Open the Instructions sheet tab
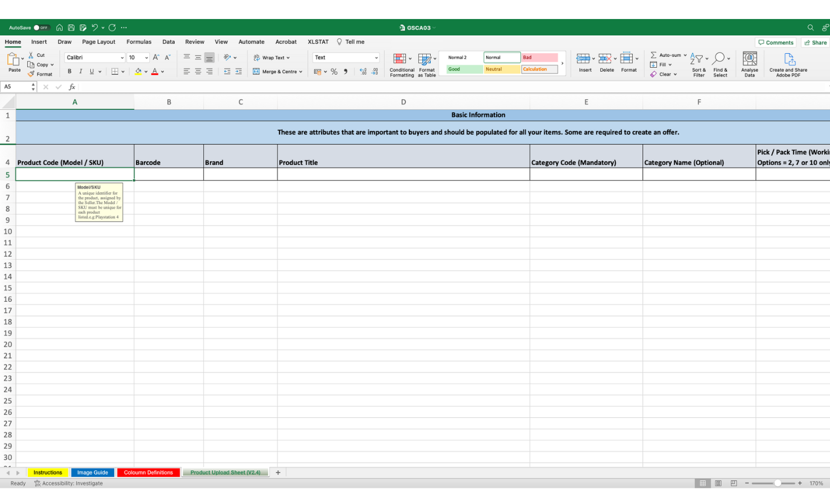 coord(48,473)
